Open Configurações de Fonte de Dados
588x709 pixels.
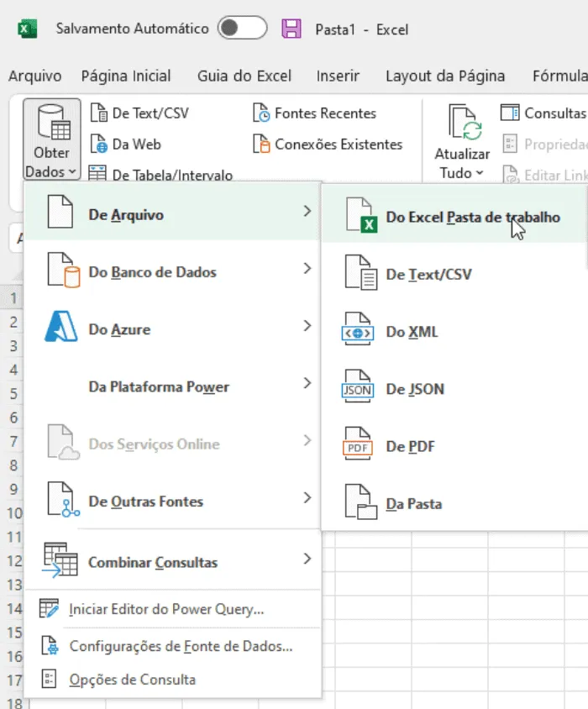[x=172, y=646]
